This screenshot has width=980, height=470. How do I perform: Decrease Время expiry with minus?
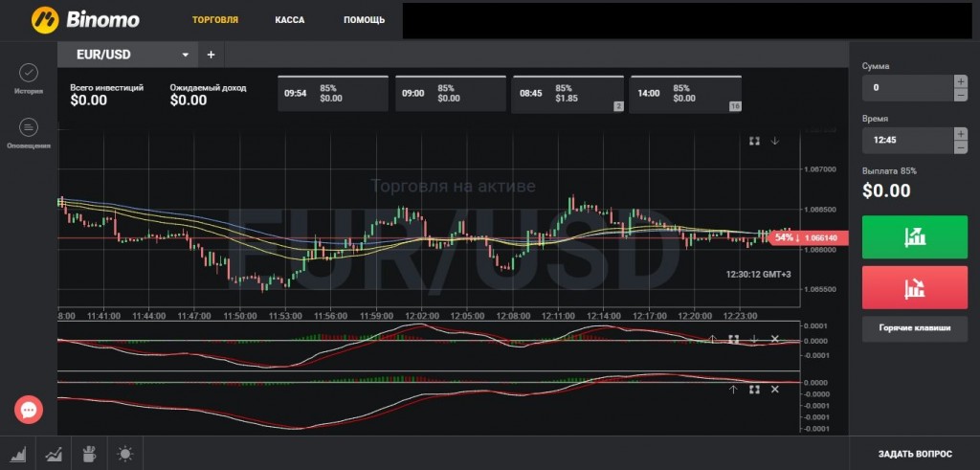coord(961,147)
